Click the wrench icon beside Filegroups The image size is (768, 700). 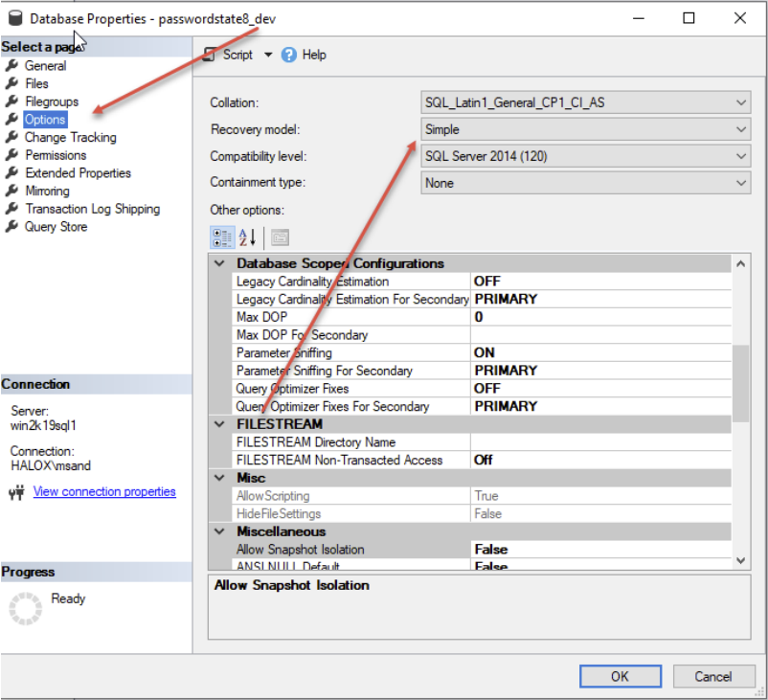(11, 102)
